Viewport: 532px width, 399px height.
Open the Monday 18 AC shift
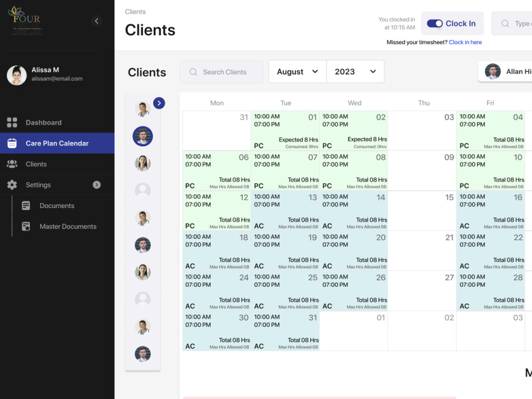217,251
